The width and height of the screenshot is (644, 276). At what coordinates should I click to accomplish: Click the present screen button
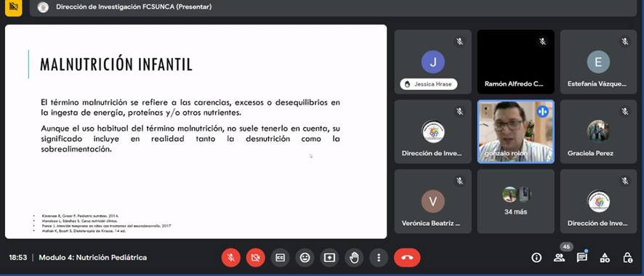tap(329, 258)
